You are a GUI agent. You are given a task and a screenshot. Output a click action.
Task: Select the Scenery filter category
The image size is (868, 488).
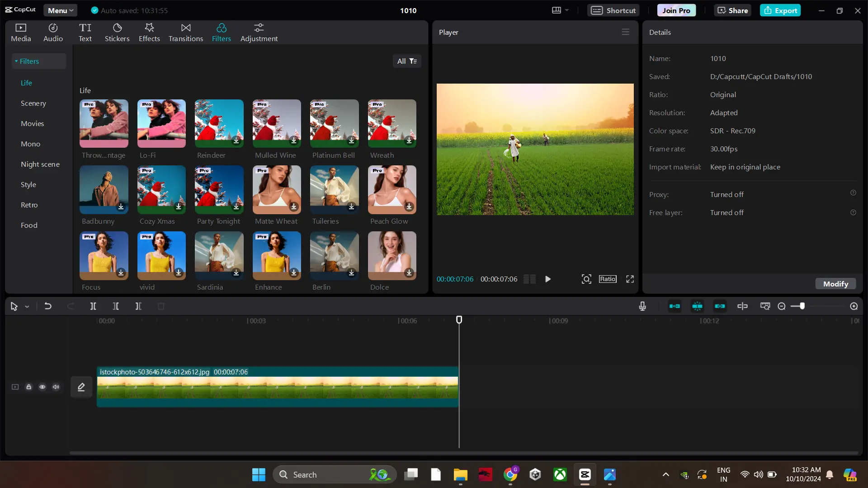[x=33, y=103]
